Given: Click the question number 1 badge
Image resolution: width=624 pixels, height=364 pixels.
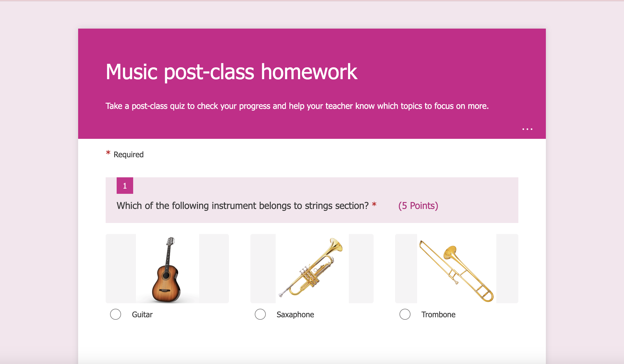Looking at the screenshot, I should pyautogui.click(x=125, y=185).
